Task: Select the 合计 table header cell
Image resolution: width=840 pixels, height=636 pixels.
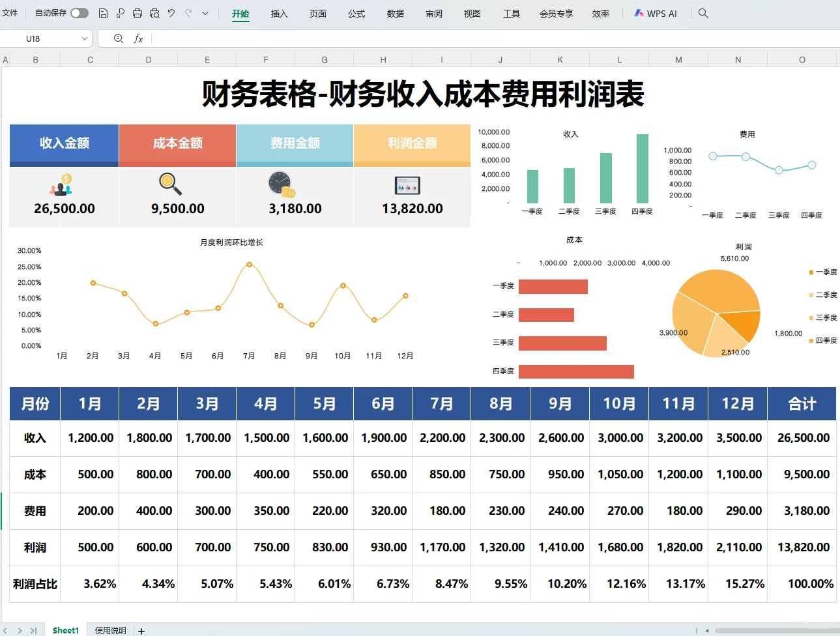Action: (x=802, y=404)
